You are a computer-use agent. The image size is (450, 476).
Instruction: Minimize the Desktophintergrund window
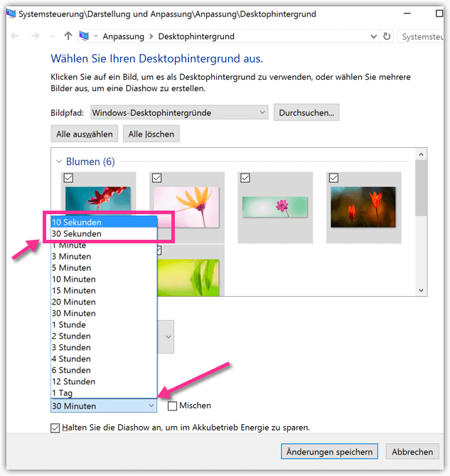(407, 14)
